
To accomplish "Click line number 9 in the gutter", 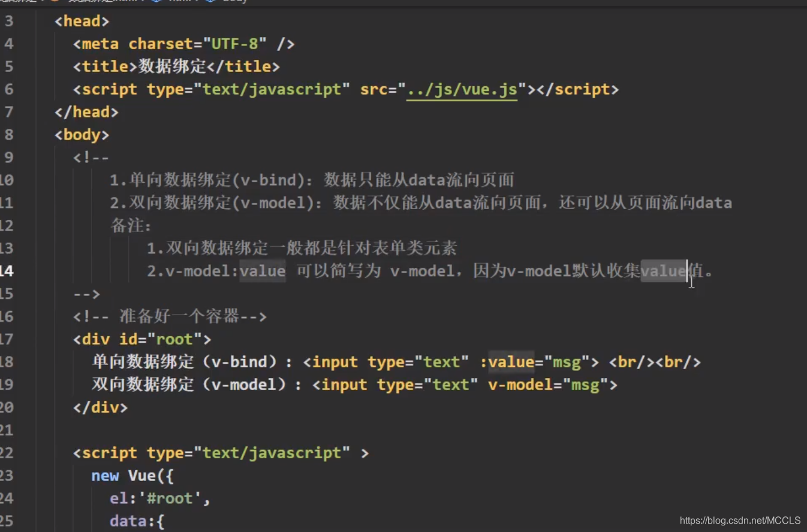I will 8,158.
